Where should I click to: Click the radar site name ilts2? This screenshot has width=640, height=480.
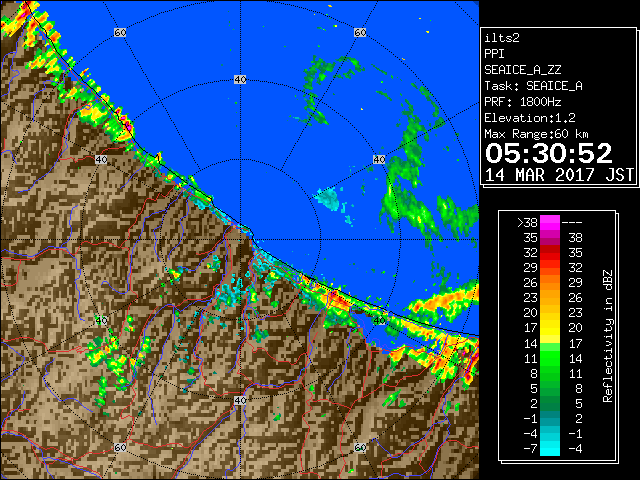coord(502,38)
